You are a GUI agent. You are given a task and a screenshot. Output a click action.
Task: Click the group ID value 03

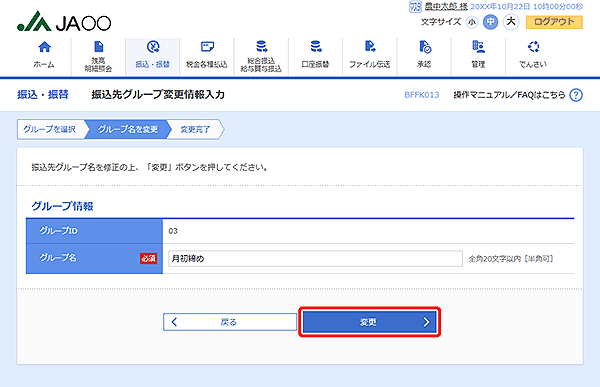[x=173, y=231]
